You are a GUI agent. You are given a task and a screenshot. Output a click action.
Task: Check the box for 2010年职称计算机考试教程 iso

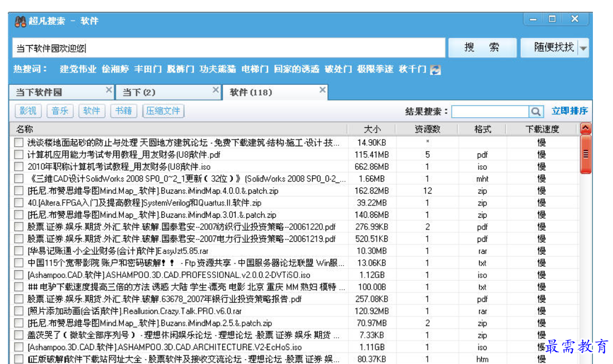19,167
